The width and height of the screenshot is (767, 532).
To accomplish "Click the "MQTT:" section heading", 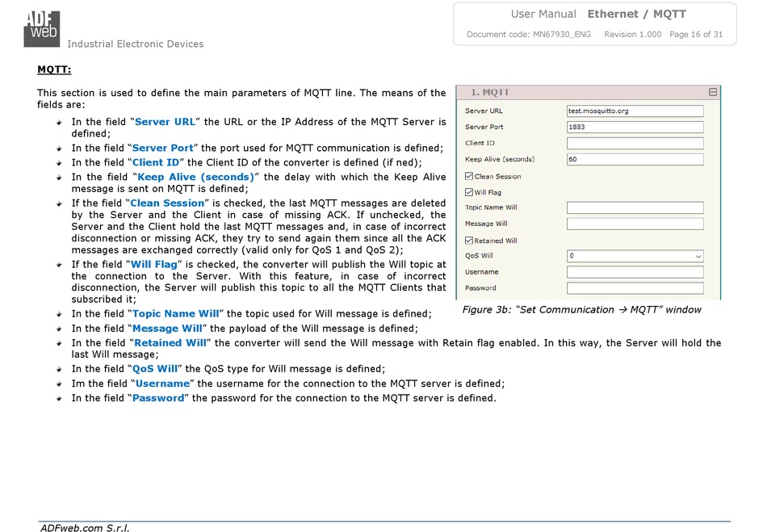I will (x=54, y=69).
